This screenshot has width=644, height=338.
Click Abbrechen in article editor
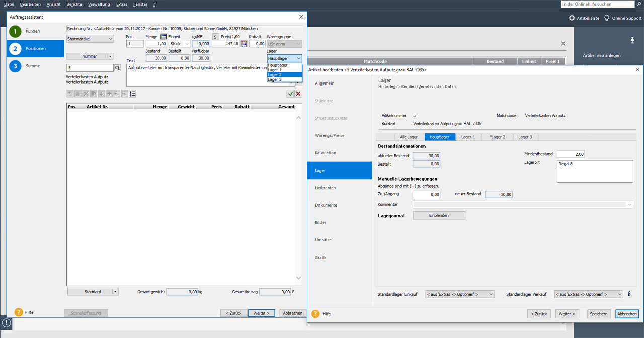(627, 314)
